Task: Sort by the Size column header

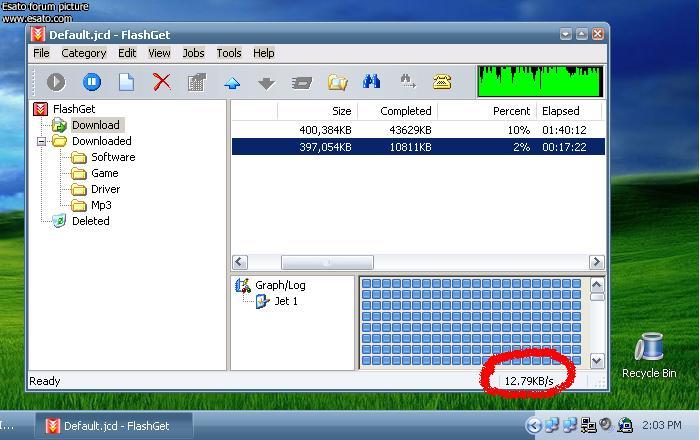Action: click(317, 111)
